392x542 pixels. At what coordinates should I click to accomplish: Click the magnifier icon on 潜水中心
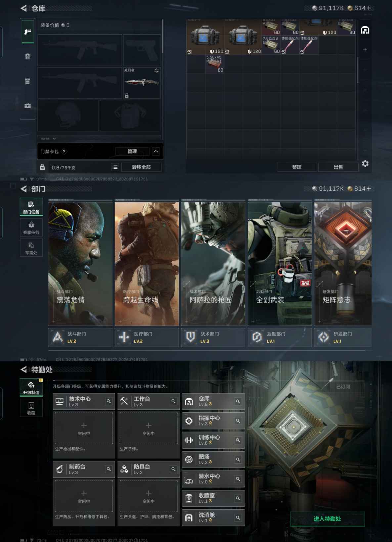238,479
